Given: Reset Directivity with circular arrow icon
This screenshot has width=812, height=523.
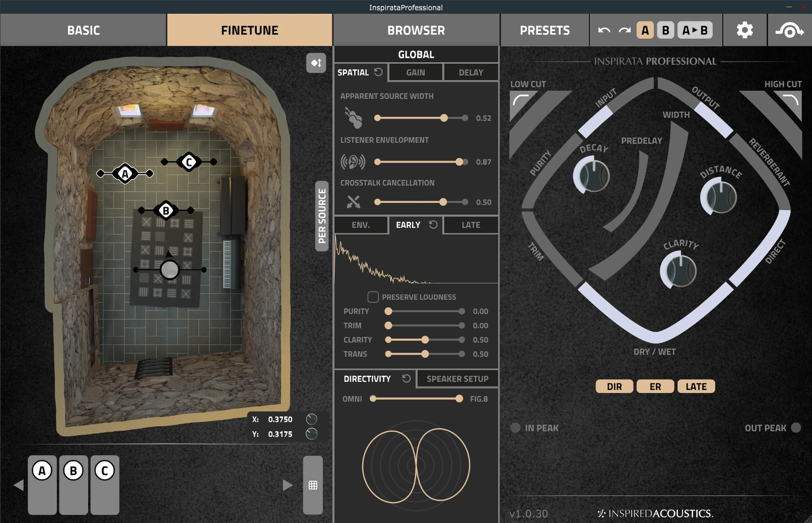Looking at the screenshot, I should coord(406,378).
